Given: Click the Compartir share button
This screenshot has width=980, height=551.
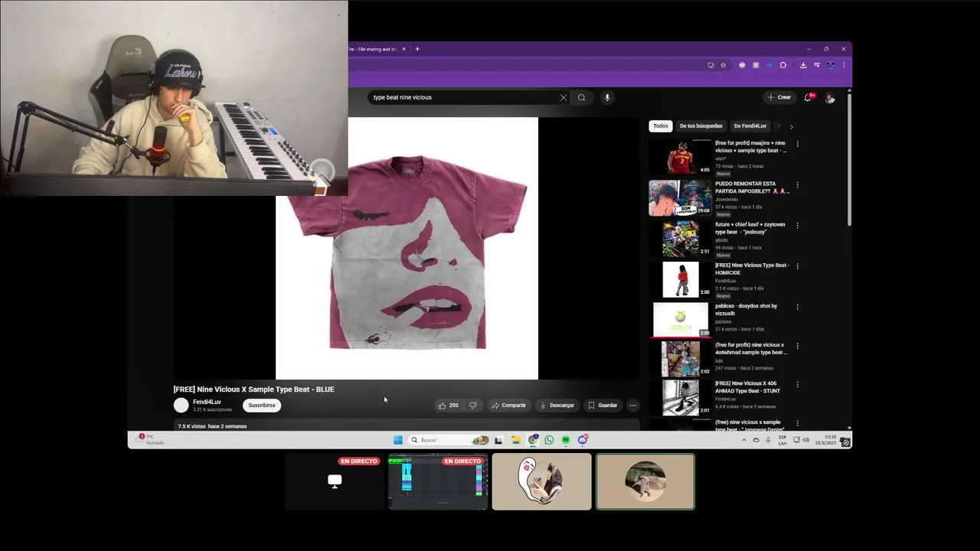Looking at the screenshot, I should pos(508,406).
